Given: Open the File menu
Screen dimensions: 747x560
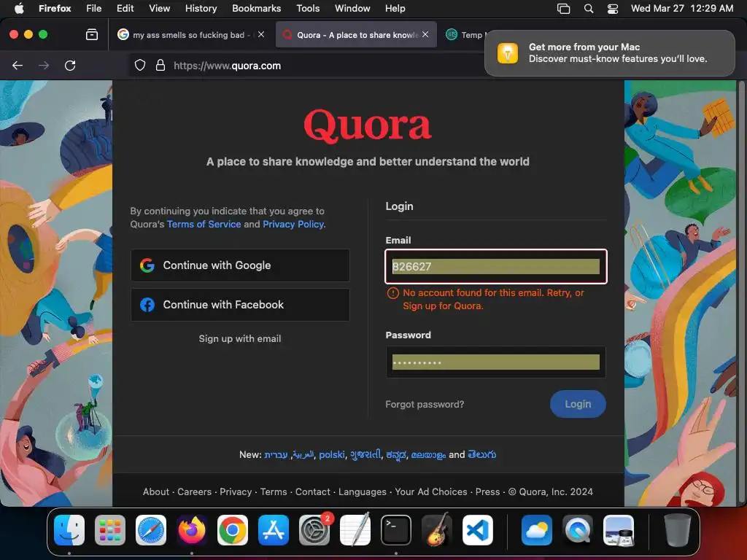Looking at the screenshot, I should click(x=94, y=8).
